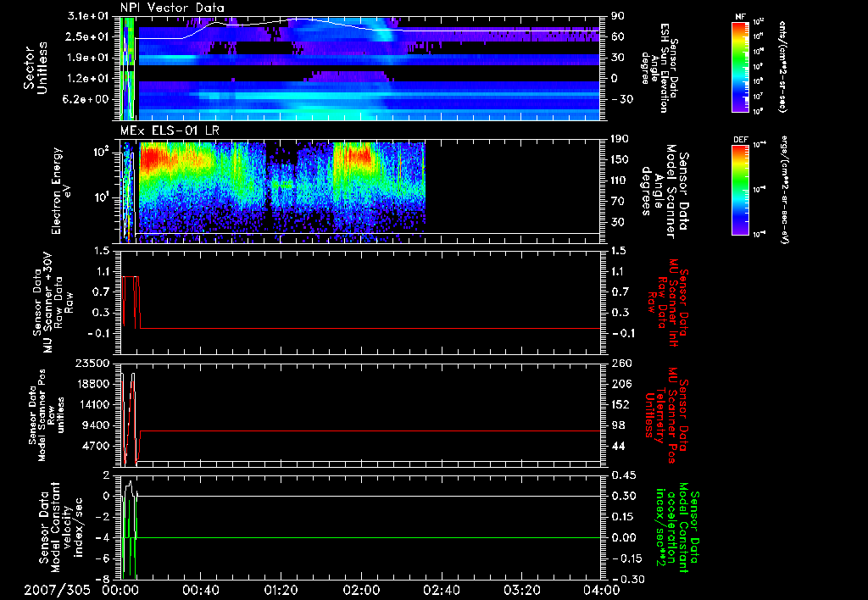The height and width of the screenshot is (600, 868).
Task: Click the 18800 scanner position tick label
Action: click(x=93, y=384)
